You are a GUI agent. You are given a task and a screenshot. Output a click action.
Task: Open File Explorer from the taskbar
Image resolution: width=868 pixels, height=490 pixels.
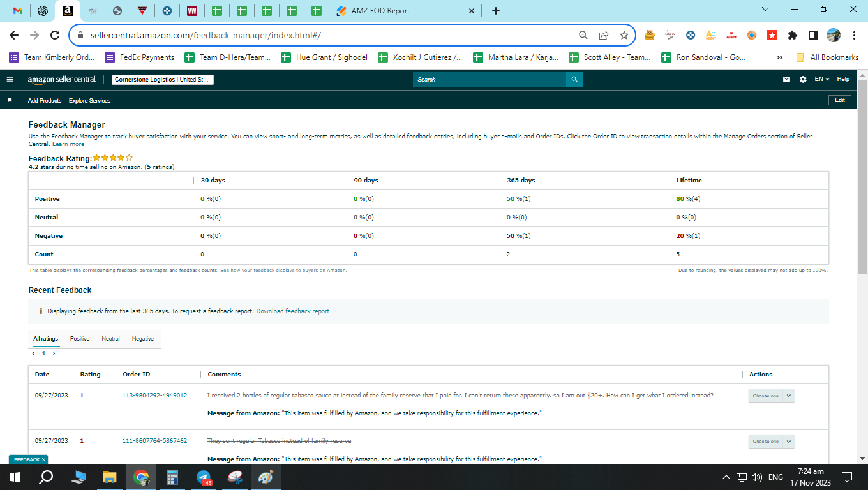point(110,477)
